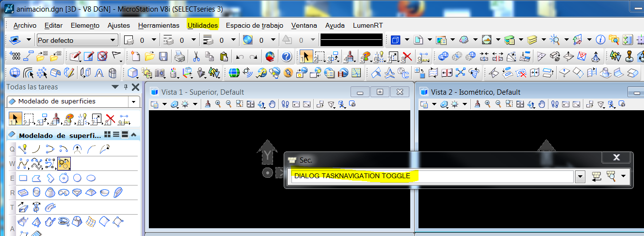Click the Undo arrow icon
Viewport: 644px width, 236px height.
point(240,57)
